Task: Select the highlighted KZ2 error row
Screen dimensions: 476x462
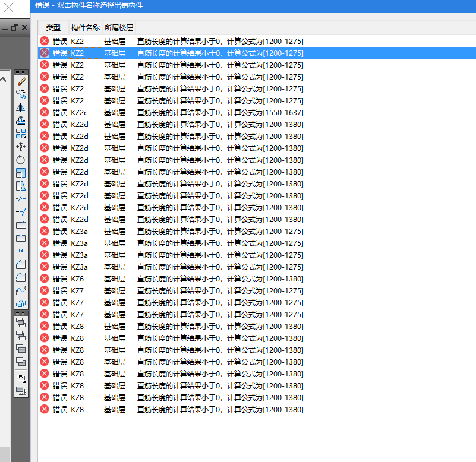Action: (257, 53)
